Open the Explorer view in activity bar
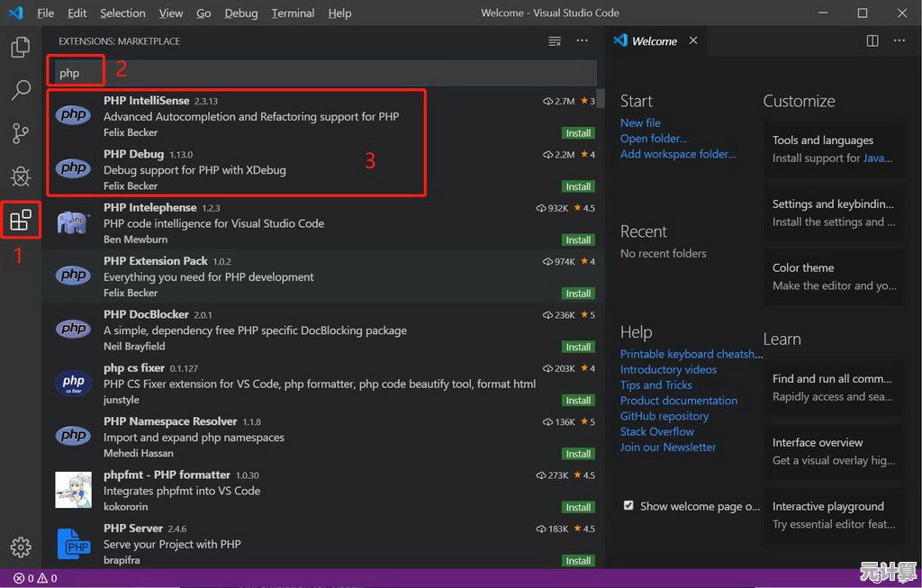Screen dimensions: 922x588 [20, 48]
